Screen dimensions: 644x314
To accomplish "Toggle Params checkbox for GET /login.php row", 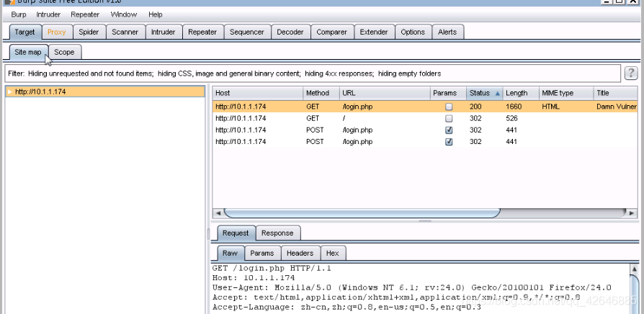I will pyautogui.click(x=449, y=107).
